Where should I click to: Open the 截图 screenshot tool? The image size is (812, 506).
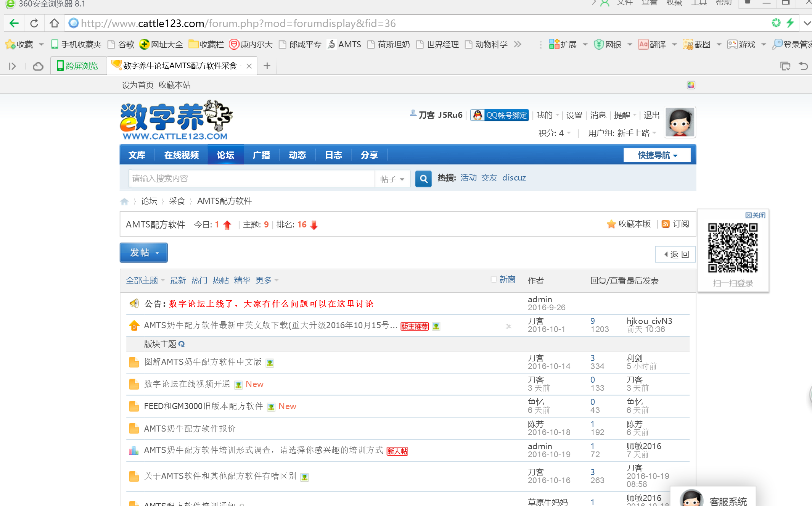click(696, 44)
